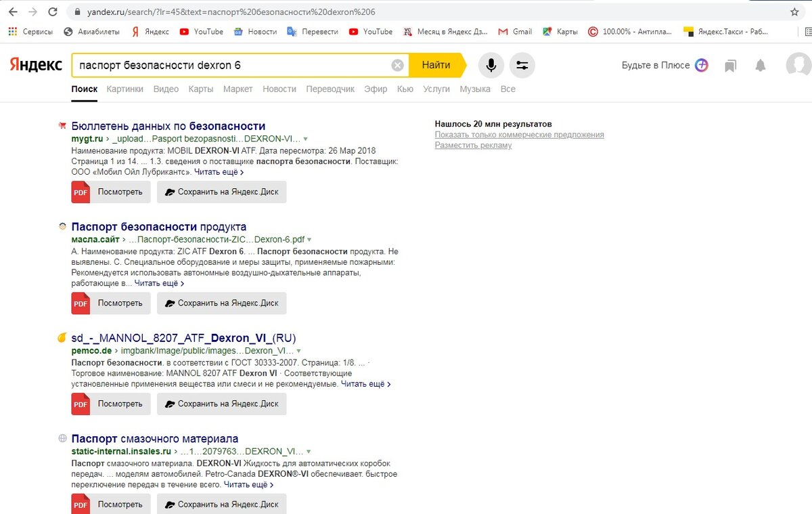Open the first YouTube bookmark
The height and width of the screenshot is (514, 812).
202,31
